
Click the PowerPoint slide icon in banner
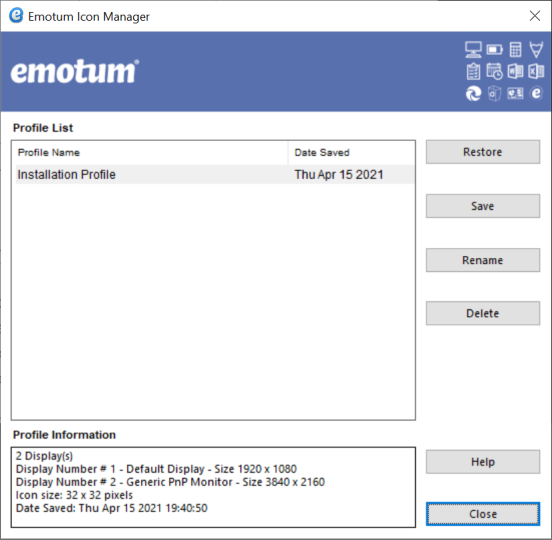[515, 93]
